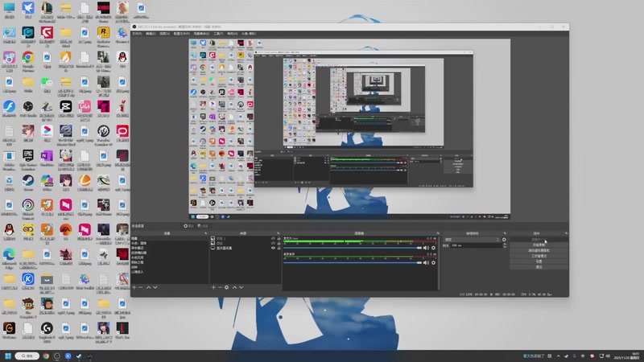Move selected scene down in Scenes panel
The width and height of the screenshot is (644, 362).
click(155, 287)
